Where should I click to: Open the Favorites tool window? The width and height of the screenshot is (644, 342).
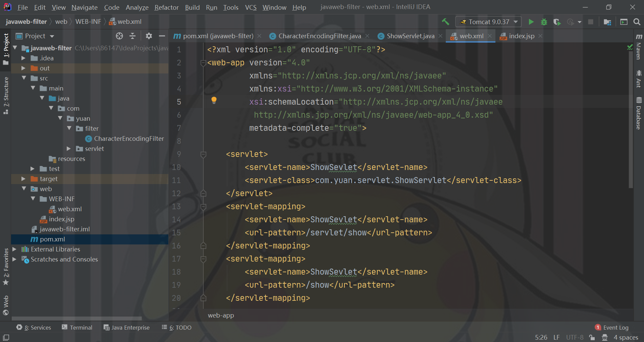tap(6, 267)
